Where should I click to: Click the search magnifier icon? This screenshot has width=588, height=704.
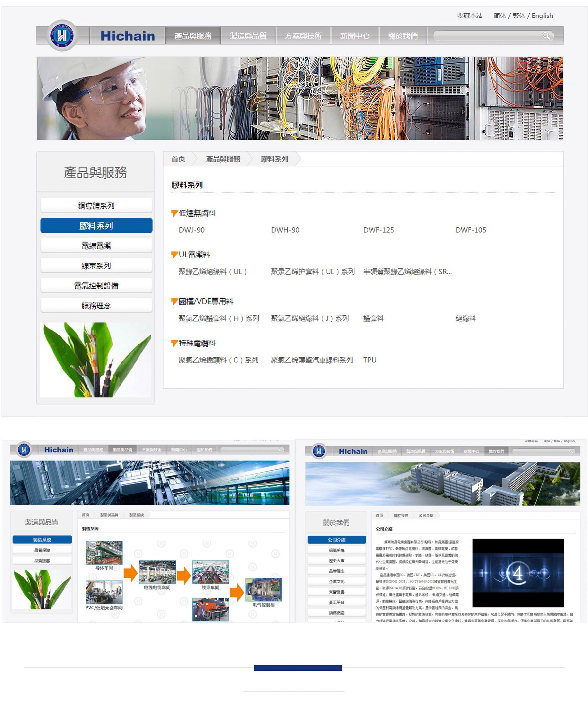pos(546,36)
